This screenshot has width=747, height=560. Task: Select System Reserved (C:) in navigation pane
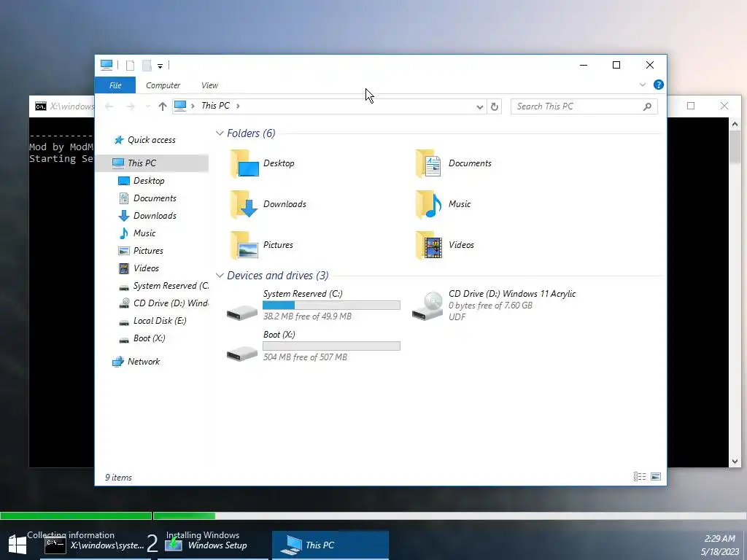pos(163,286)
